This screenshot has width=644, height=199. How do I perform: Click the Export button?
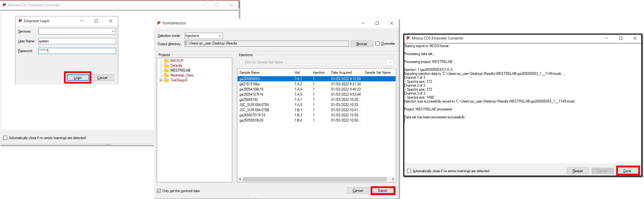pyautogui.click(x=383, y=190)
